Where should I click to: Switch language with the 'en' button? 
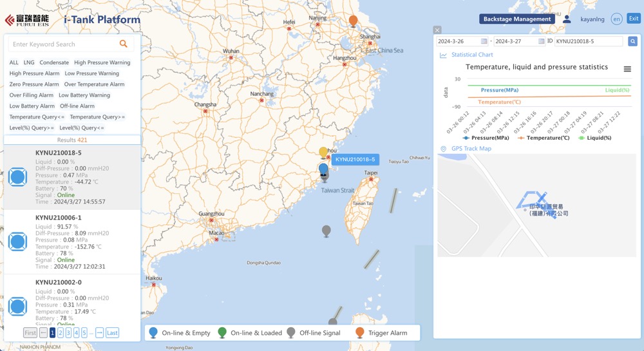coord(616,19)
